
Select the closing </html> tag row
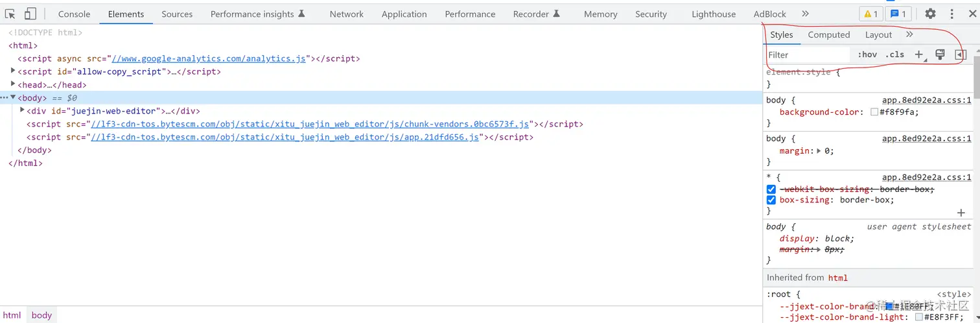coord(26,163)
